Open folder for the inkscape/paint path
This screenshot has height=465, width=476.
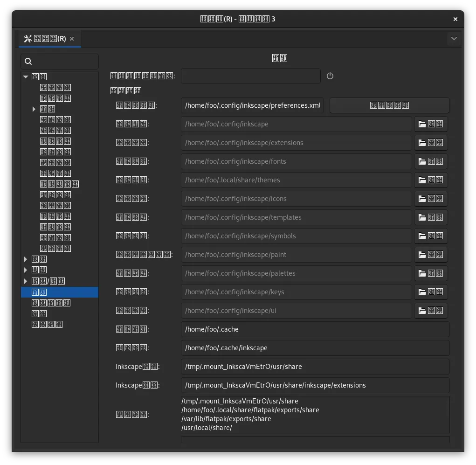[x=431, y=255]
